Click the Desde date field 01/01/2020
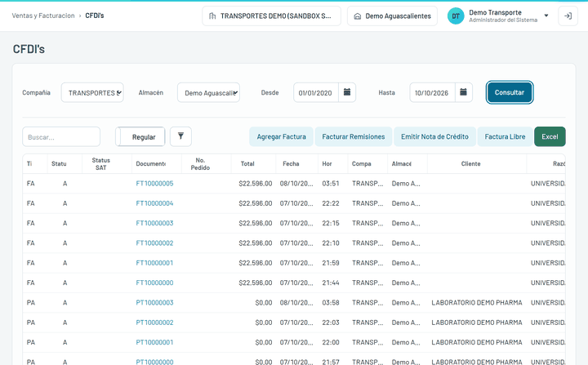Image resolution: width=588 pixels, height=365 pixels. [x=316, y=92]
